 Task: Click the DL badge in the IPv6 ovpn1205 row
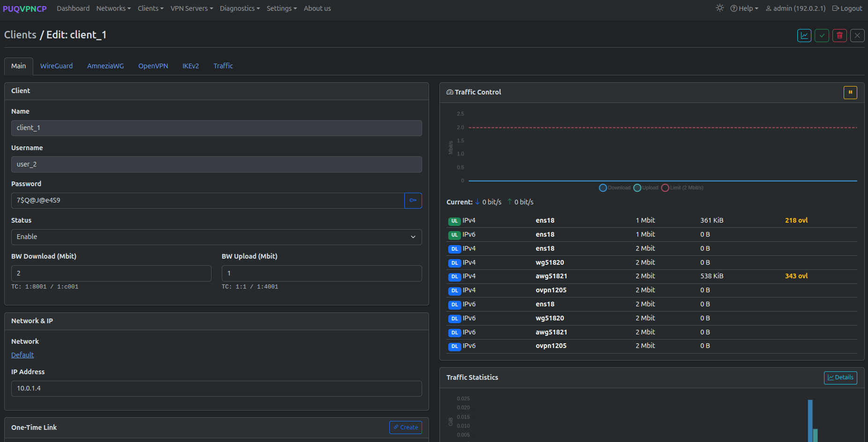(x=454, y=347)
